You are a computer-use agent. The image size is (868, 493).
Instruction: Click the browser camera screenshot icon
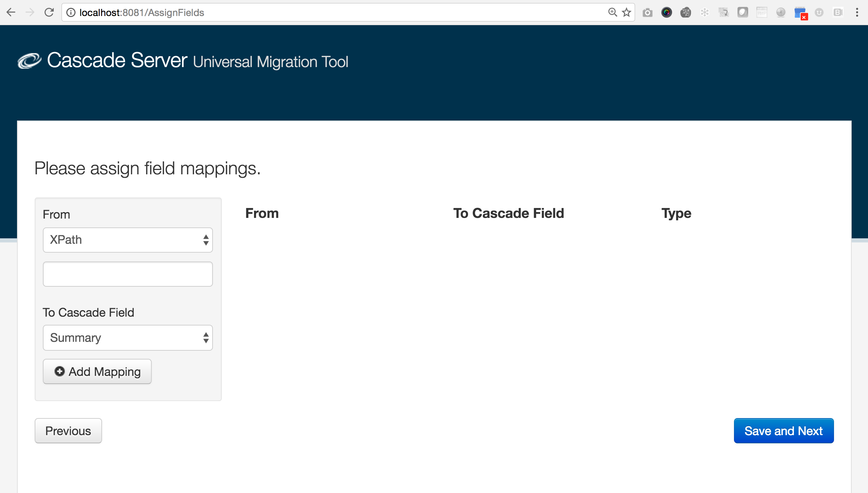(x=646, y=12)
